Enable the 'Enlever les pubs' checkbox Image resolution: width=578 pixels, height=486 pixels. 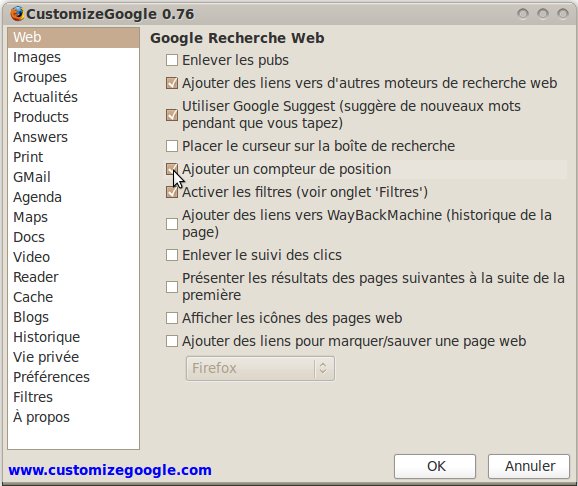tap(172, 60)
